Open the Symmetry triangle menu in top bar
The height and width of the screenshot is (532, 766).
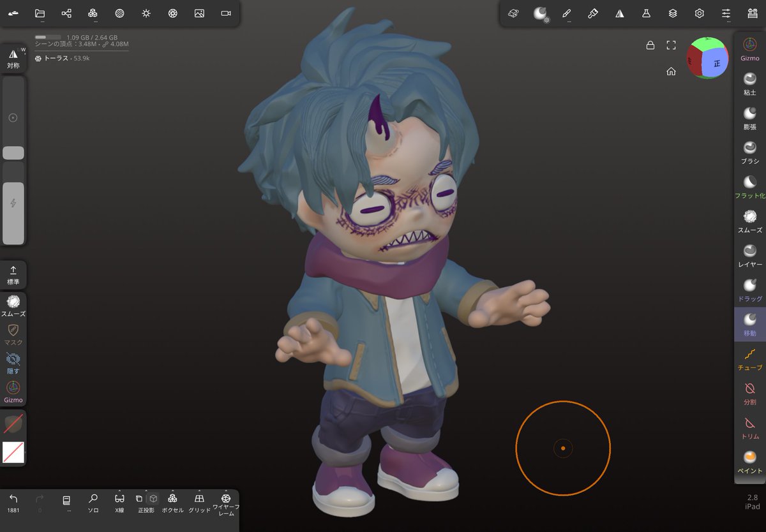(620, 13)
